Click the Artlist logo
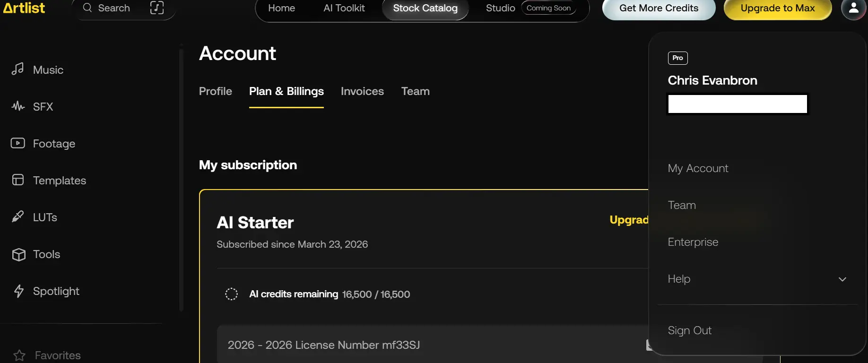Image resolution: width=868 pixels, height=363 pixels. [24, 8]
